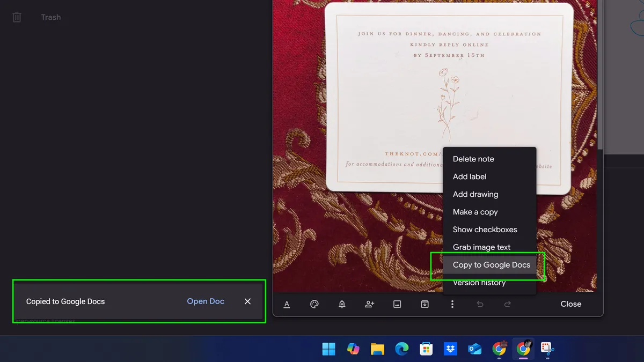Image resolution: width=644 pixels, height=362 pixels.
Task: Close the note editor
Action: (x=570, y=304)
